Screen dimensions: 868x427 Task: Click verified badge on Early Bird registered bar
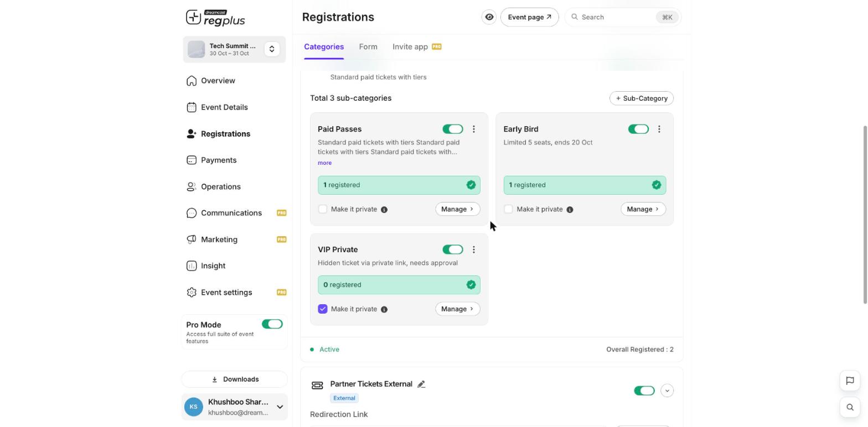coord(657,185)
